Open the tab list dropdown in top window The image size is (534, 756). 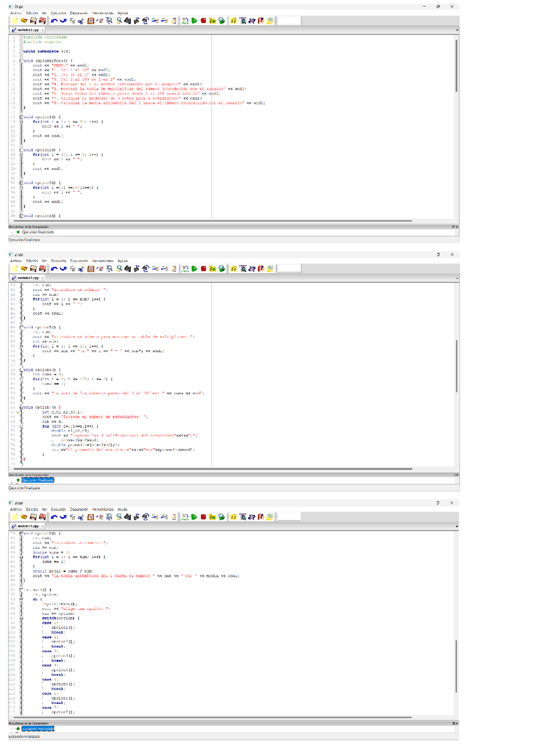pos(457,30)
